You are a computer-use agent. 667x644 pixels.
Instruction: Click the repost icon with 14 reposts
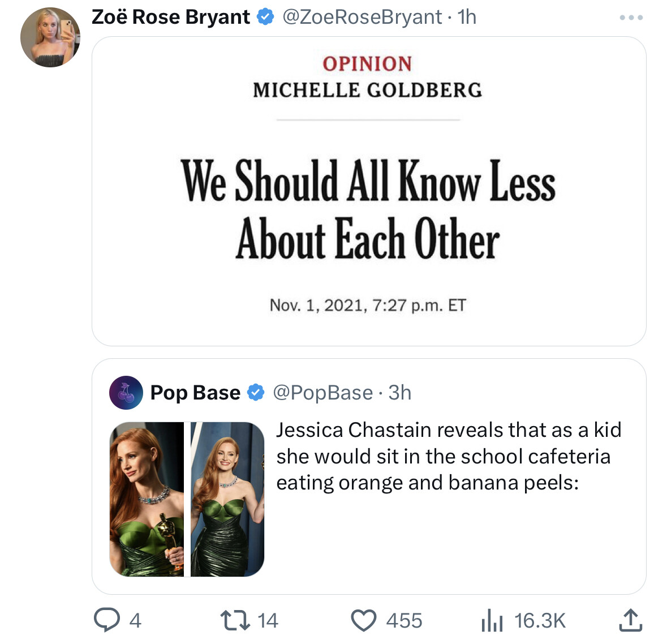(x=235, y=621)
